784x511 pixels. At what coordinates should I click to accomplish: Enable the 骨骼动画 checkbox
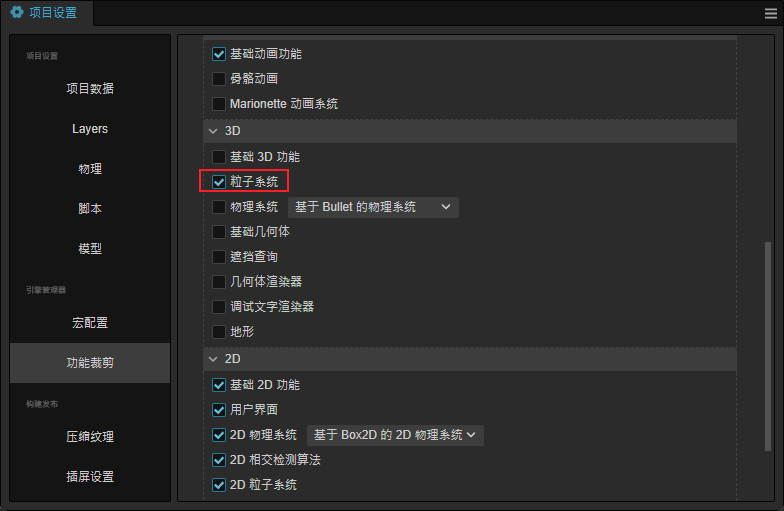218,78
